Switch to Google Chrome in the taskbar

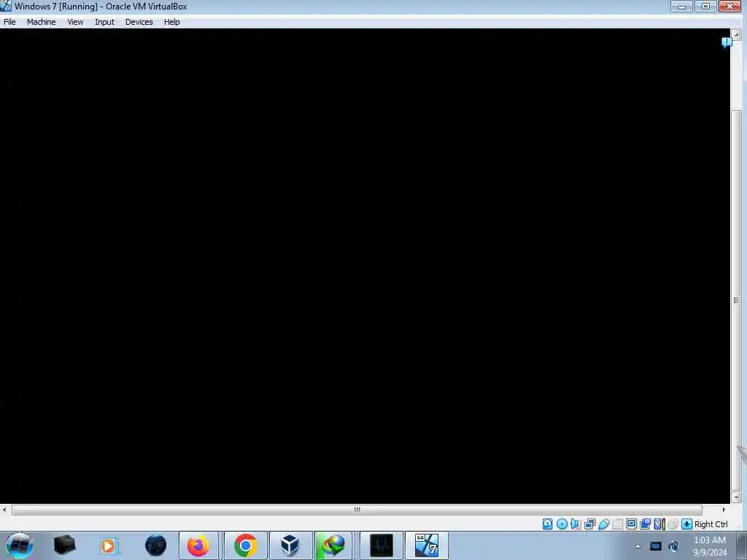pos(245,545)
